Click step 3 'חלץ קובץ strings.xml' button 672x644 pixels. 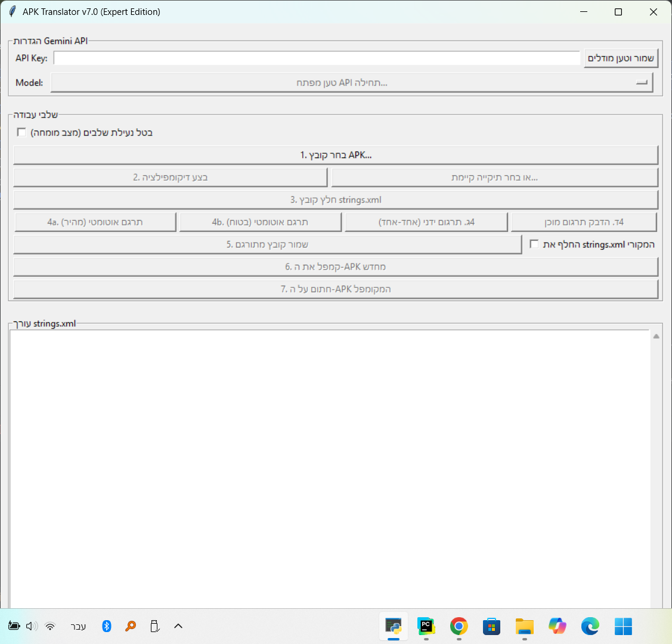(336, 200)
